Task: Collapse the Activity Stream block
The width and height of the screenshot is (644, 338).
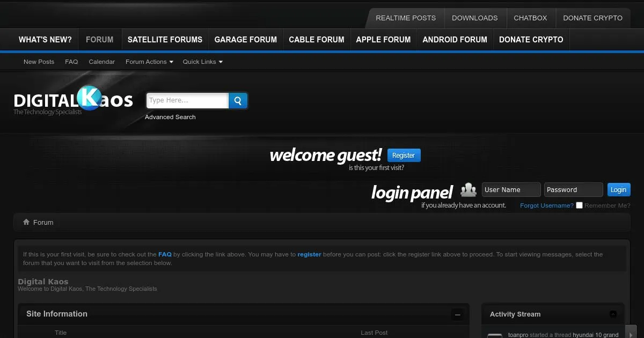Action: (613, 314)
